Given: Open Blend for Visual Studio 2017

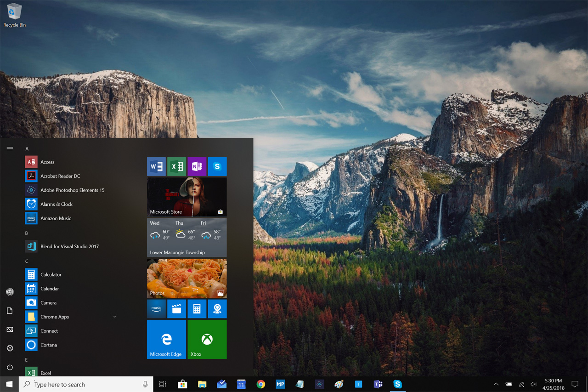Looking at the screenshot, I should pos(69,246).
